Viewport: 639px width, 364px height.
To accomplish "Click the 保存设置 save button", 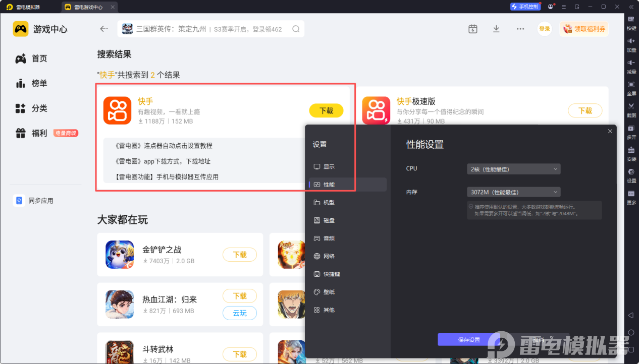I will pos(469,340).
